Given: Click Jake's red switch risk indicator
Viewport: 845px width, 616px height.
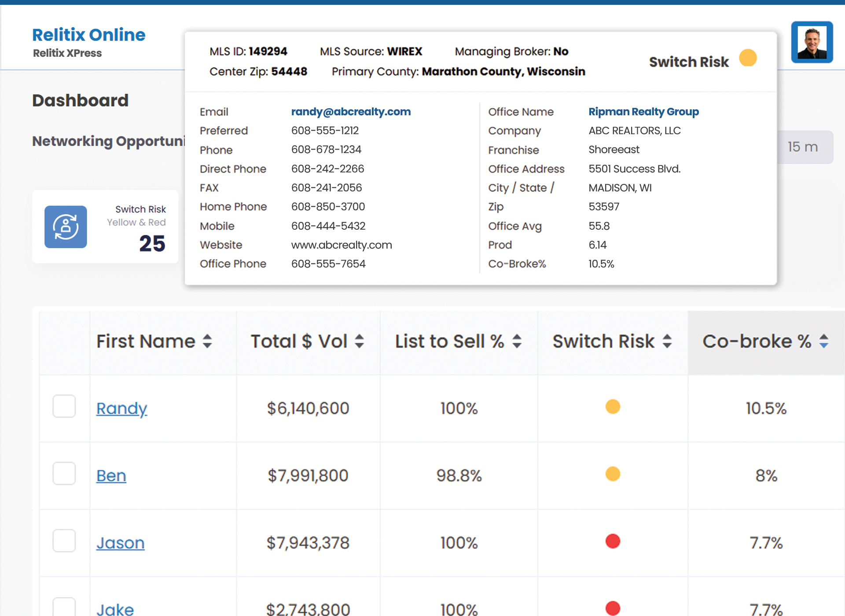Looking at the screenshot, I should tap(612, 608).
